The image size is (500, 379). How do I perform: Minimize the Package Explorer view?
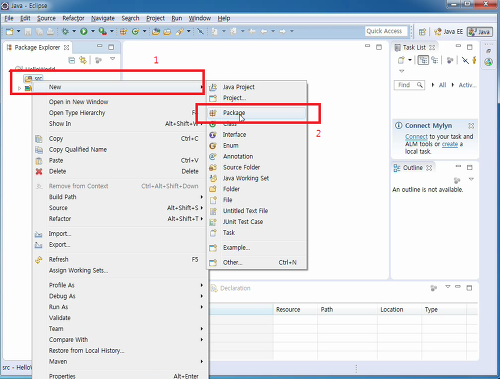tap(99, 46)
